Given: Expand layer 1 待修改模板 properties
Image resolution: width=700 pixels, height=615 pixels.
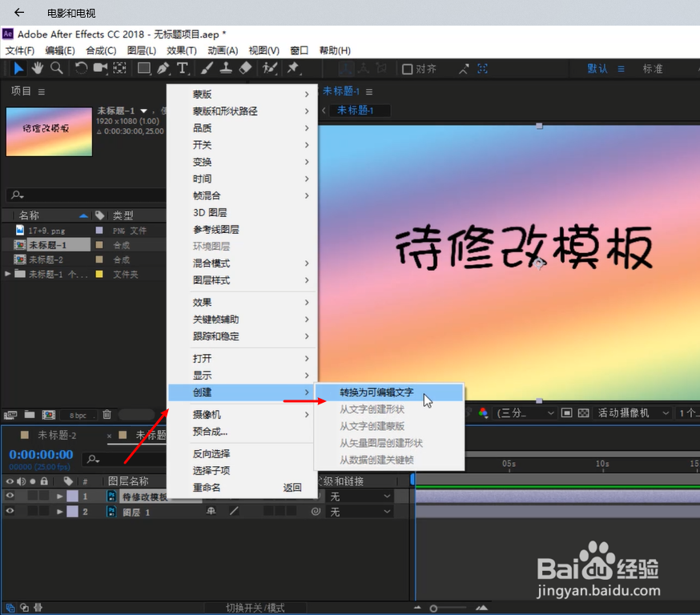Looking at the screenshot, I should [60, 496].
